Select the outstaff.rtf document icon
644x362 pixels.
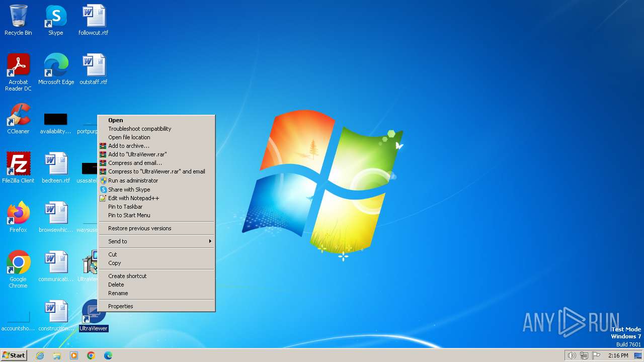[94, 69]
